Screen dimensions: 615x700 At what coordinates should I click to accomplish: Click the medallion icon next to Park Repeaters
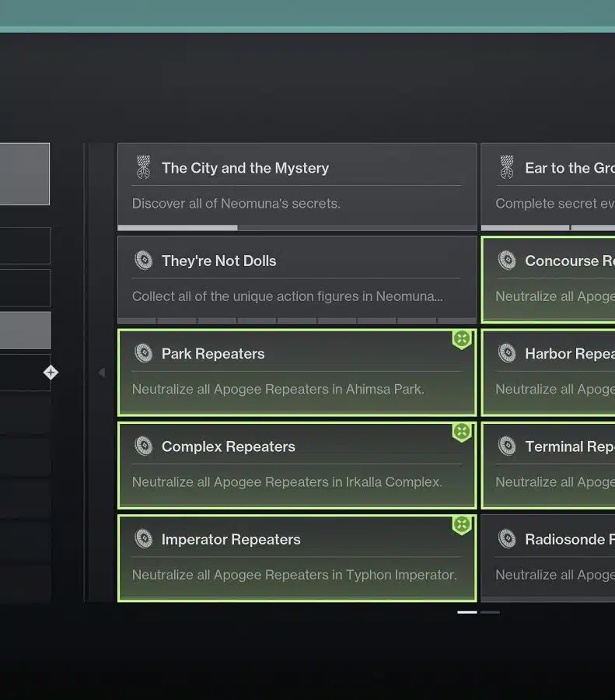(144, 353)
